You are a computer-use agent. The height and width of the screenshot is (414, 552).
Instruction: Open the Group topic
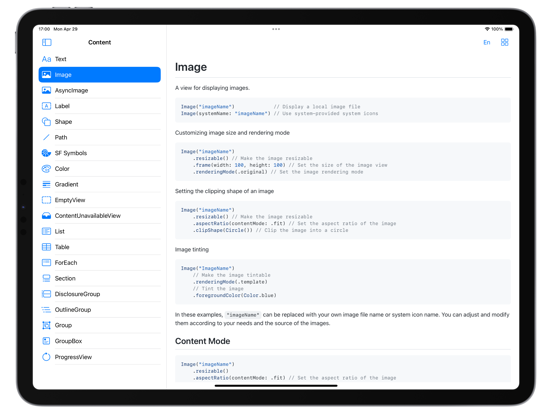click(100, 325)
